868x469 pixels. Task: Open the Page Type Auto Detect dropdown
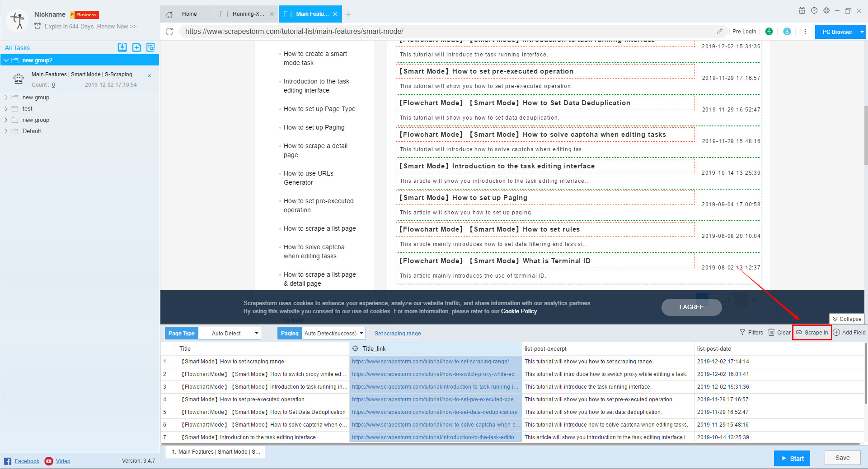pyautogui.click(x=230, y=333)
